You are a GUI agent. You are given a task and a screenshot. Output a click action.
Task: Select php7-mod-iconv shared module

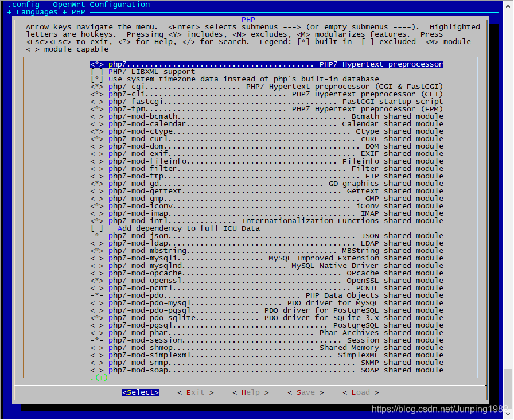[267, 206]
